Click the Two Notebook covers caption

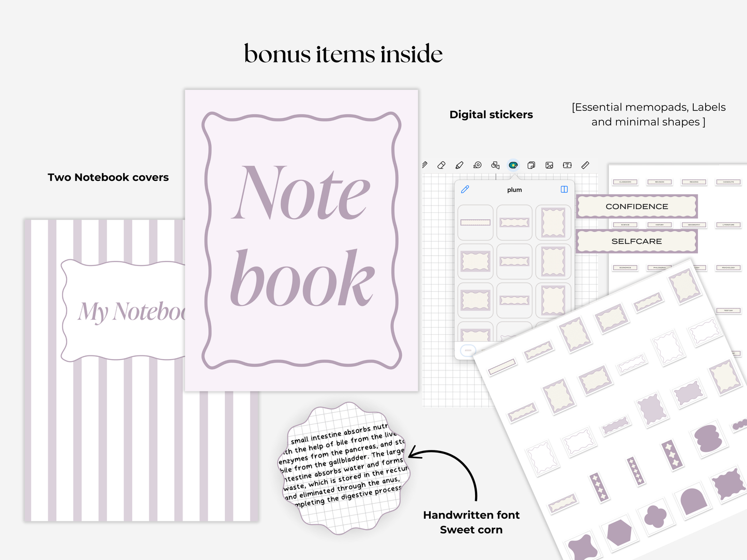[x=108, y=177]
